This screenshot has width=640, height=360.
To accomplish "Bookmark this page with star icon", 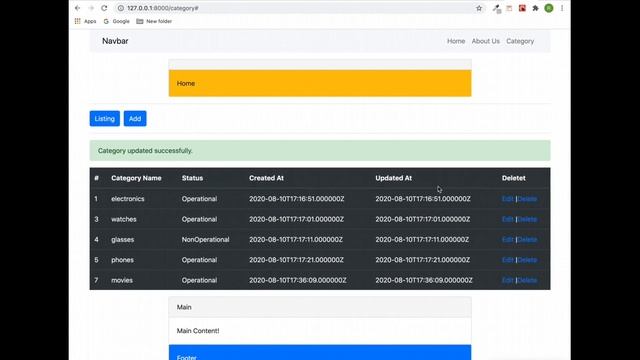I will (479, 8).
